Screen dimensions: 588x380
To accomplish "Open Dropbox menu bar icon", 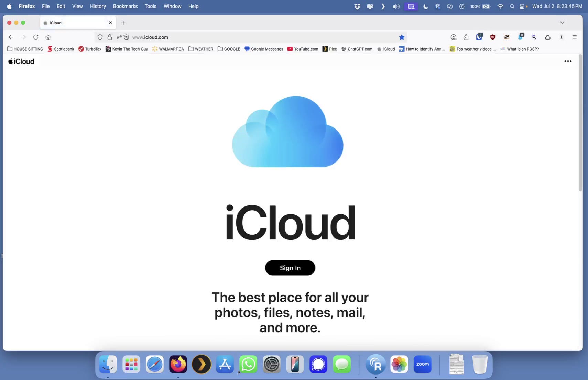I will (357, 6).
